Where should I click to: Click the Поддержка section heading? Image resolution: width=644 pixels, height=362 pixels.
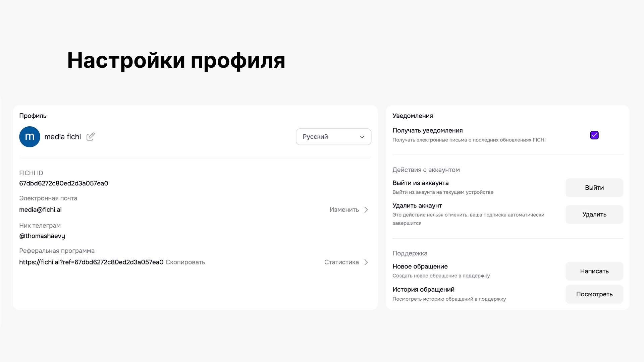tap(410, 253)
